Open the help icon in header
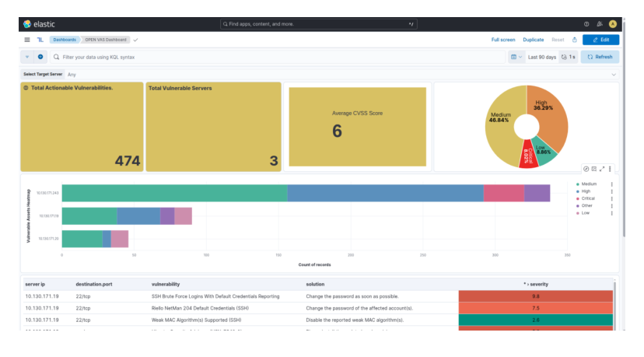This screenshot has height=357, width=644. pyautogui.click(x=586, y=24)
